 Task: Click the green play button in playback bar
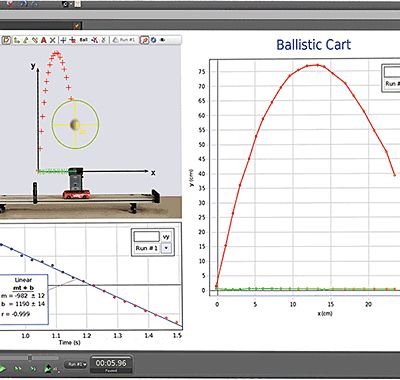3,369
